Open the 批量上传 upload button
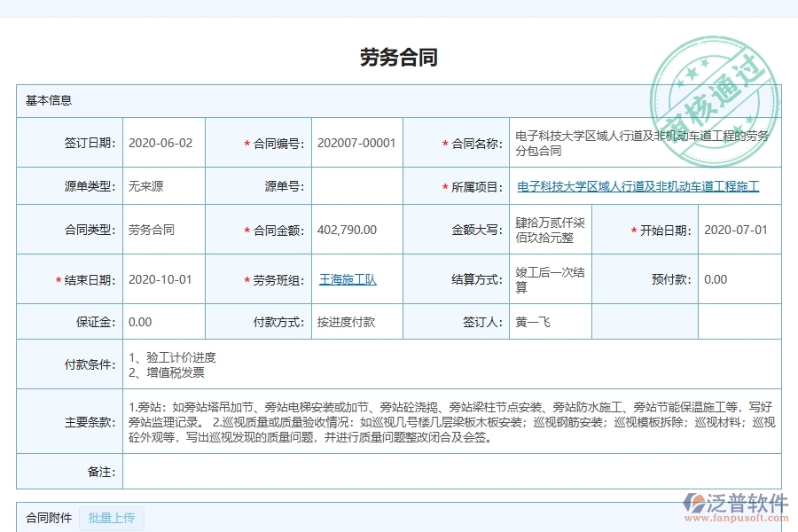The width and height of the screenshot is (798, 532). coord(112,519)
